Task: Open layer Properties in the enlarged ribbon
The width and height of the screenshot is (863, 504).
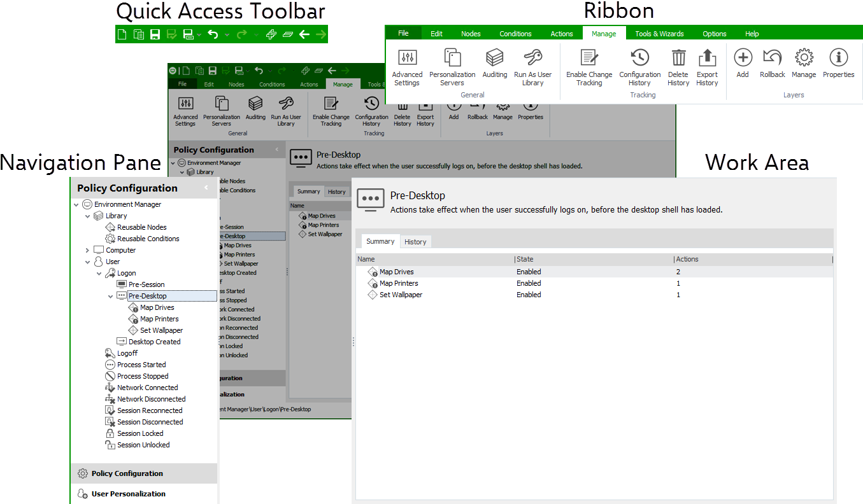Action: [x=838, y=63]
